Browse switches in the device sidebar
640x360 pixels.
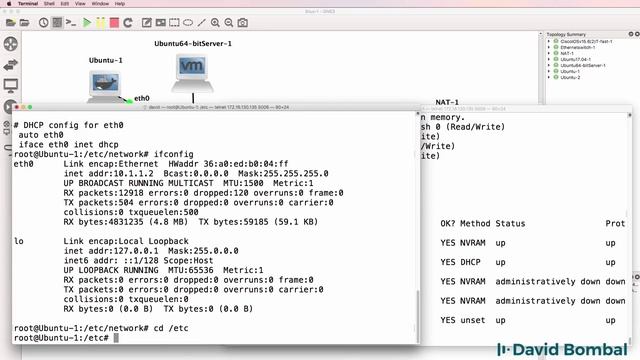pos(11,65)
